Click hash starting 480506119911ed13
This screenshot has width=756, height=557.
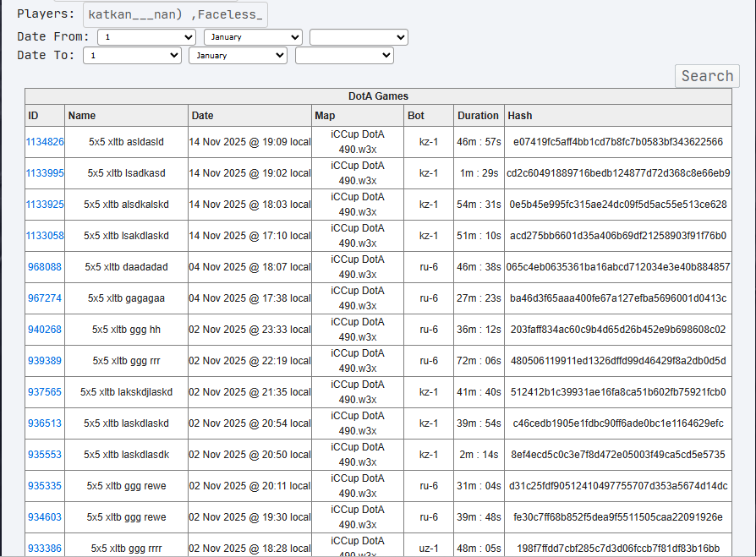[618, 361]
